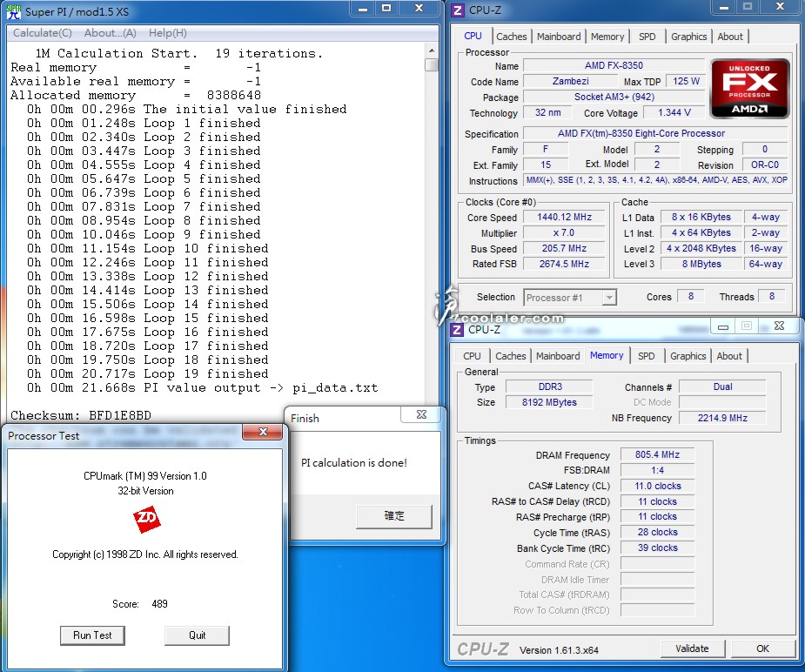Click the NB Frequency value 2214.9 MHz
The width and height of the screenshot is (805, 672).
[723, 418]
